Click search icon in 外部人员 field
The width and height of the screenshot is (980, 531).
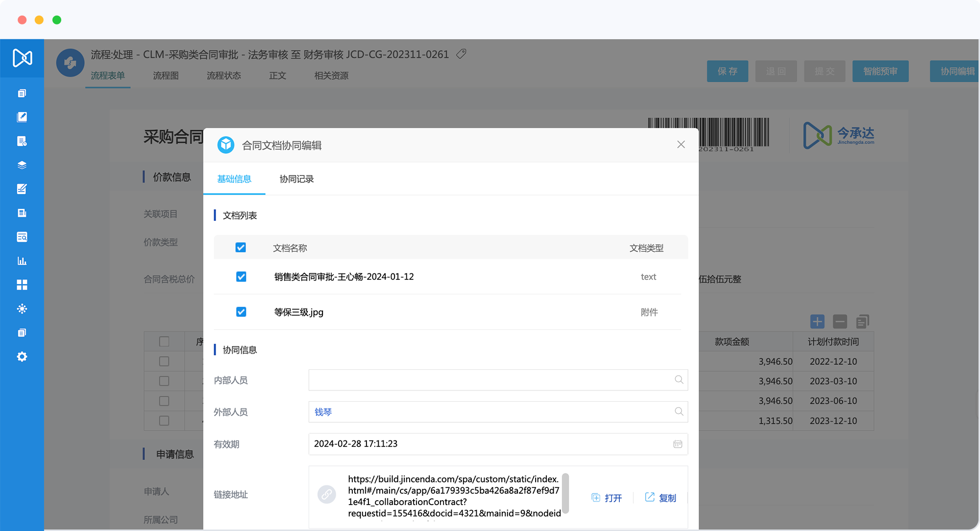679,411
